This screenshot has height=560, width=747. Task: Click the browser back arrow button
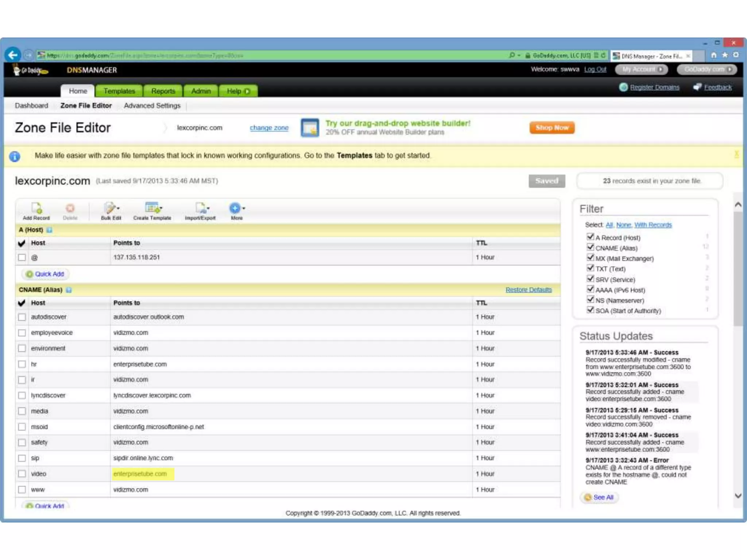[x=13, y=55]
